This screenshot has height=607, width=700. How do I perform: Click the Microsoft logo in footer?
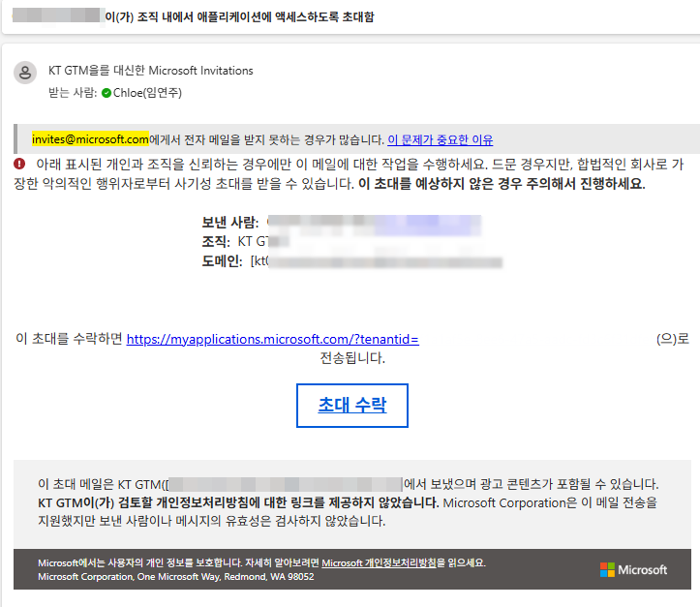(x=633, y=569)
